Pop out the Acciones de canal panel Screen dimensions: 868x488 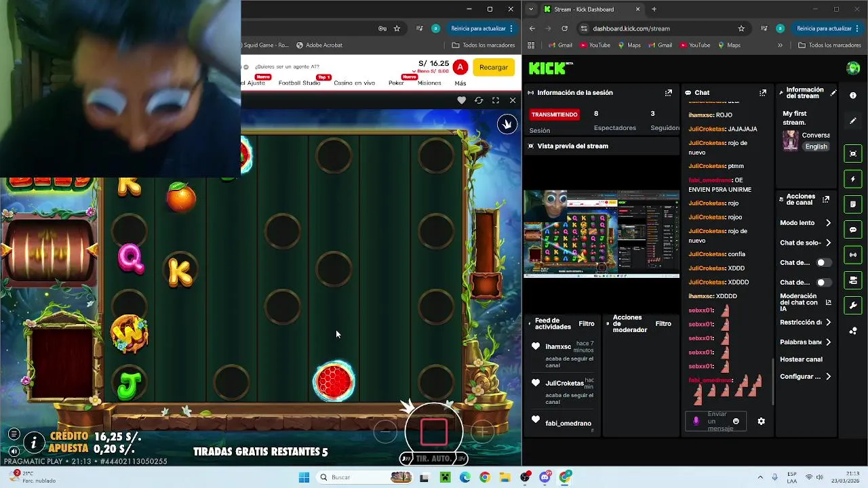(x=825, y=199)
